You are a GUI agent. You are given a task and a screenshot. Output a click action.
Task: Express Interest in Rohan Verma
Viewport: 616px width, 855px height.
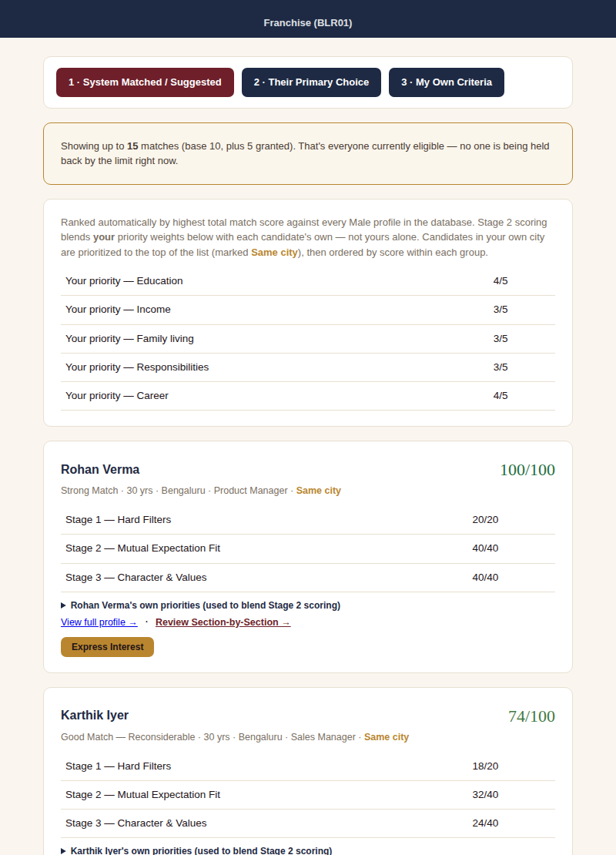pyautogui.click(x=107, y=647)
